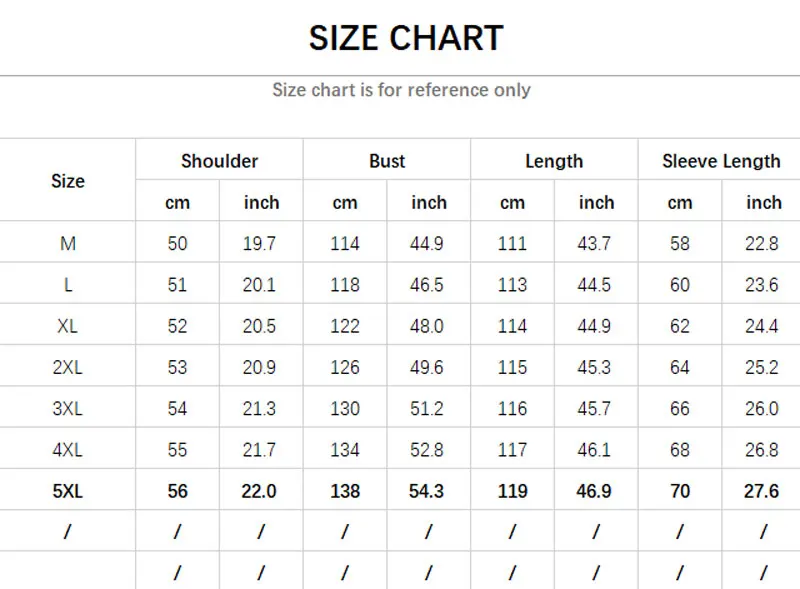Click the inch subheader under Shoulder

261,203
